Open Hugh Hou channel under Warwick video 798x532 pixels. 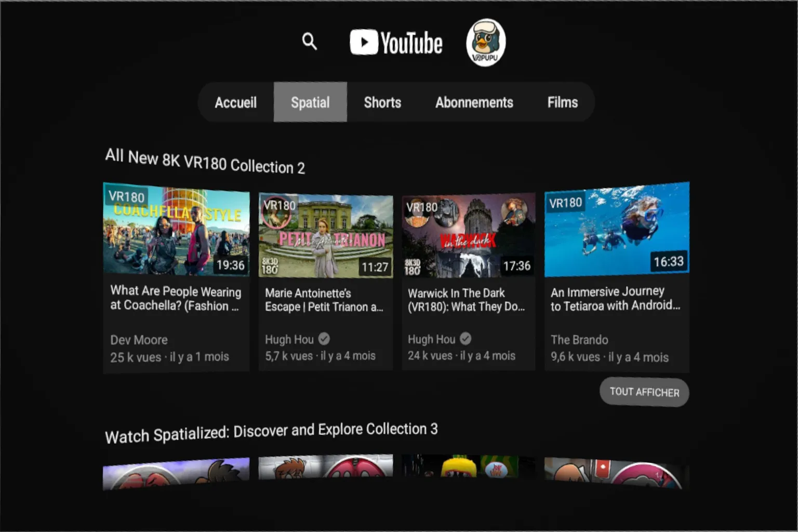tap(431, 339)
